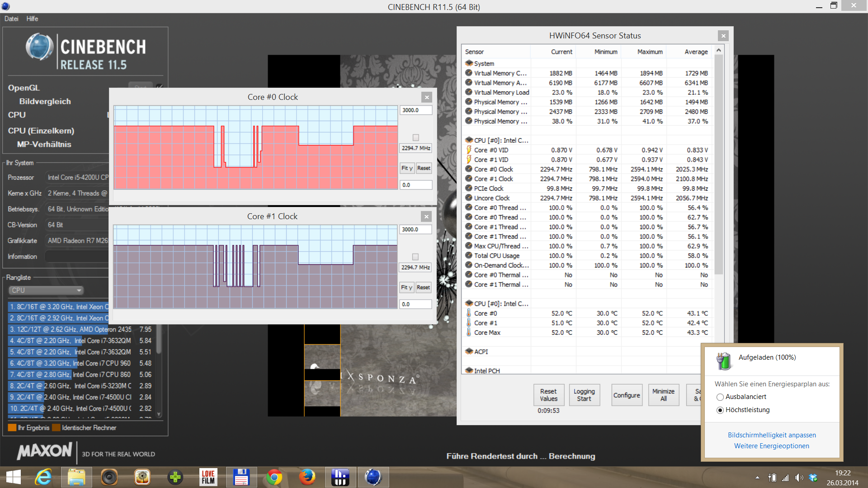Open Internet Explorer from the taskbar
The image size is (868, 488).
[44, 477]
